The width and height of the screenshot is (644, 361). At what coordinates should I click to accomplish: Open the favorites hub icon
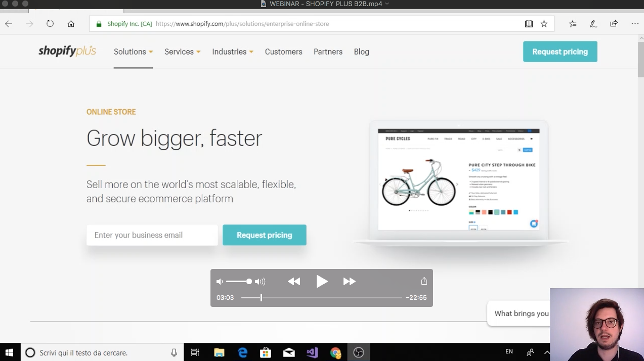click(x=573, y=24)
